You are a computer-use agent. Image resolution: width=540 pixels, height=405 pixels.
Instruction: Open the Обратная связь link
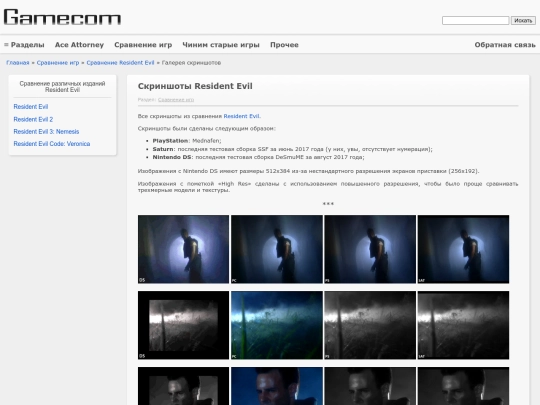click(505, 45)
